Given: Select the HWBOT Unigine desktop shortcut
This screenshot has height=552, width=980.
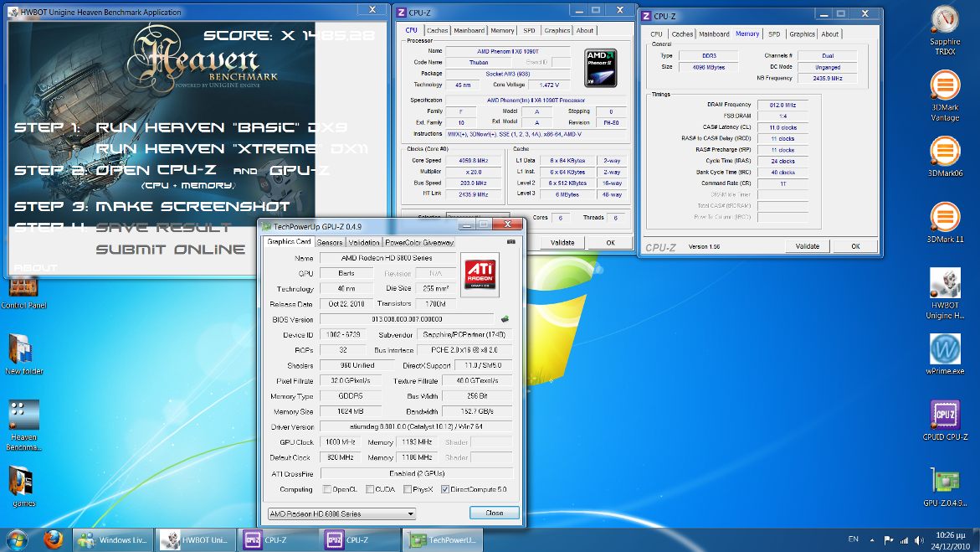Looking at the screenshot, I should 944,293.
